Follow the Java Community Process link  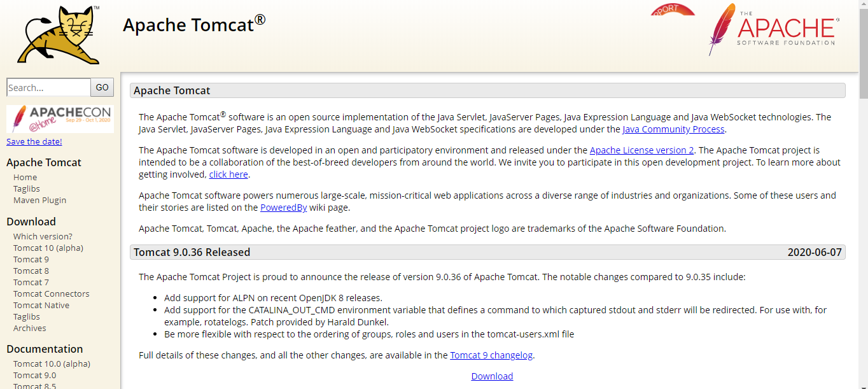pyautogui.click(x=673, y=129)
